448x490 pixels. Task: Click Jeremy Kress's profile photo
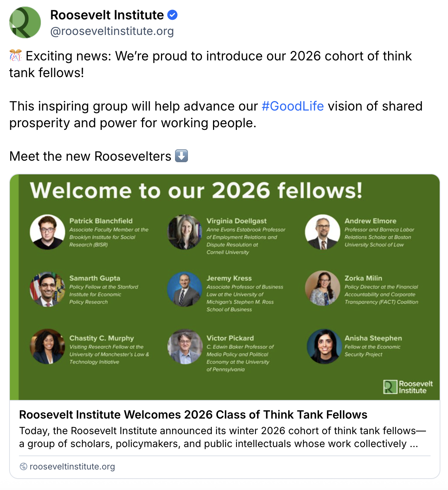pyautogui.click(x=185, y=289)
